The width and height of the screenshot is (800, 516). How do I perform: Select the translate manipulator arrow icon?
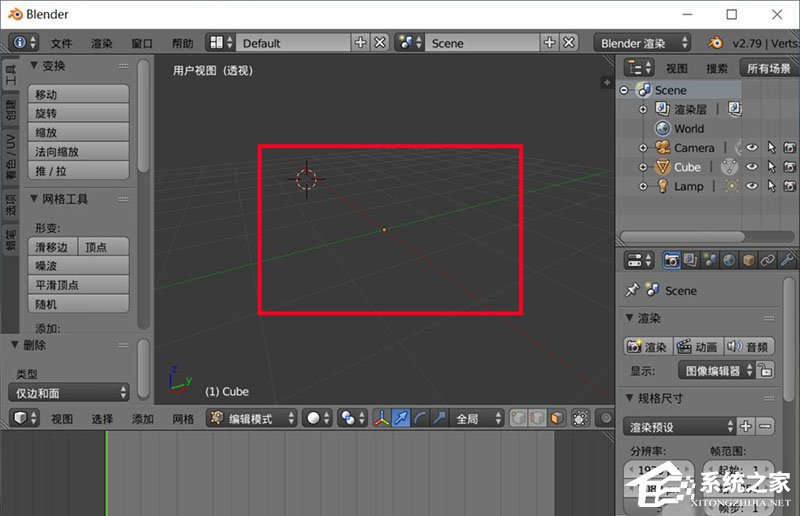[x=401, y=419]
